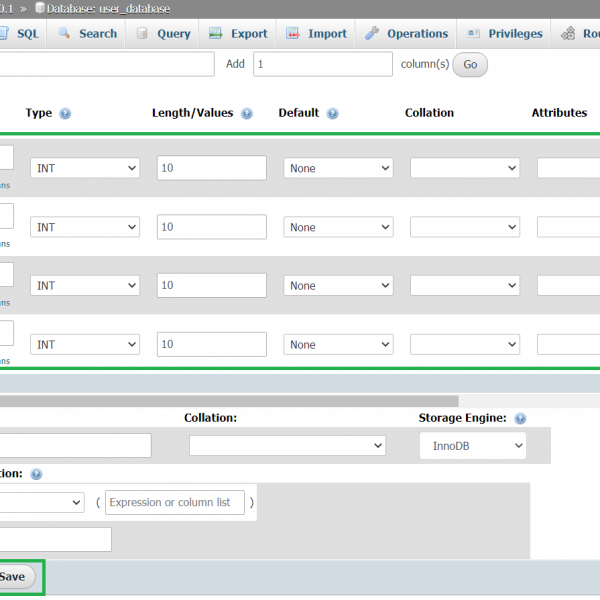Viewport: 600px width, 600px height.
Task: Expand the second row Default dropdown
Action: pyautogui.click(x=338, y=227)
